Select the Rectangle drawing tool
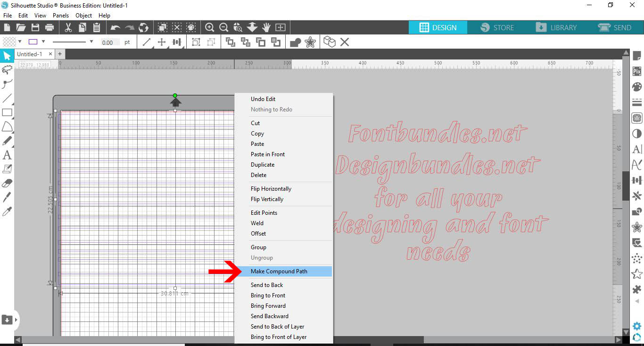The image size is (644, 346). (7, 112)
